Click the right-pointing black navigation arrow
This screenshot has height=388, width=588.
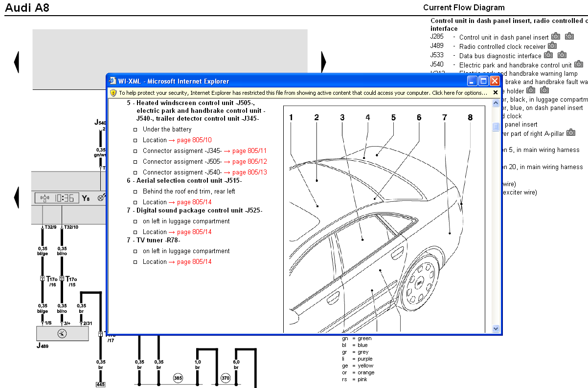pos(323,63)
